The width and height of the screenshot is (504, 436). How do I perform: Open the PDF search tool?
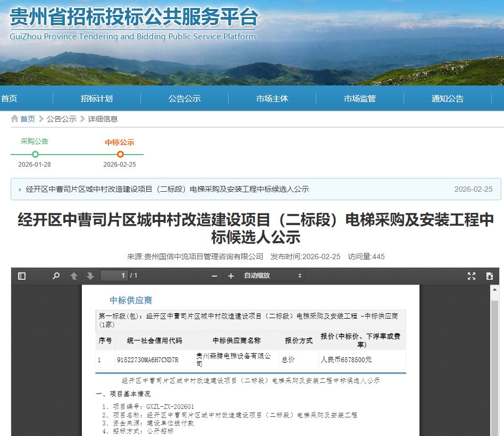56,276
